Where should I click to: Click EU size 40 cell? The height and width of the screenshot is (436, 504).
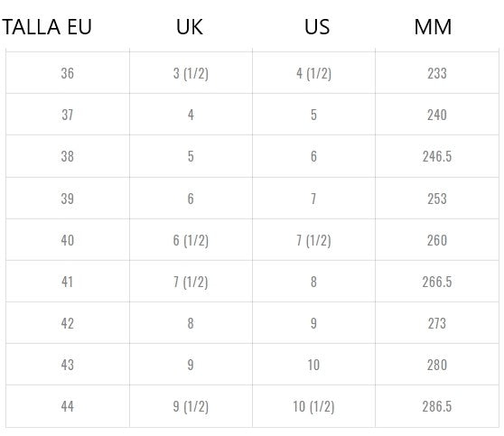click(68, 240)
